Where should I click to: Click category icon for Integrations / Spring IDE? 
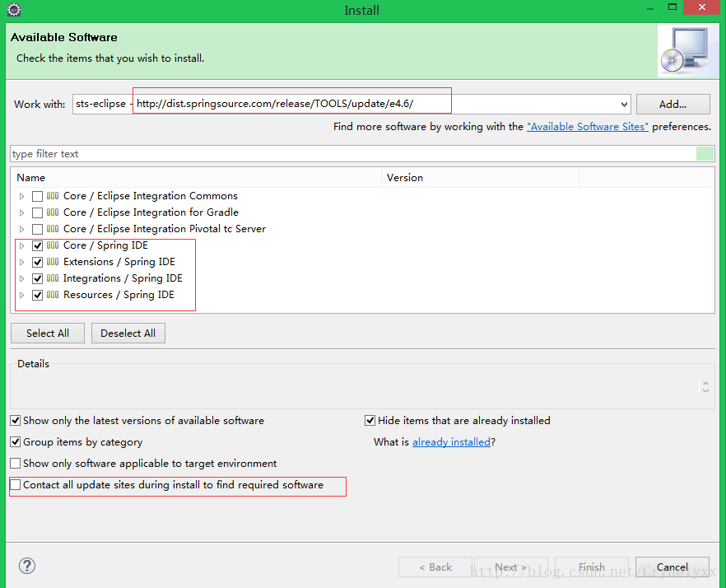coord(53,278)
